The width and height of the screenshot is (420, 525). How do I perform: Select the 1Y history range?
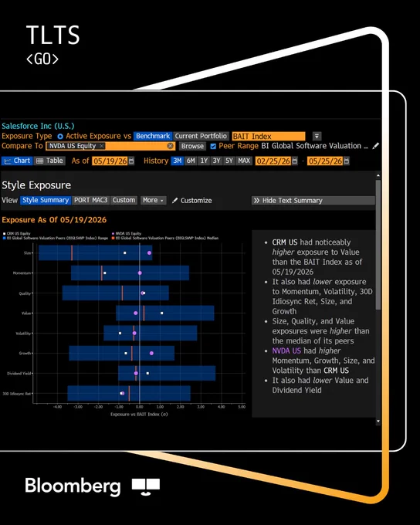tap(204, 161)
